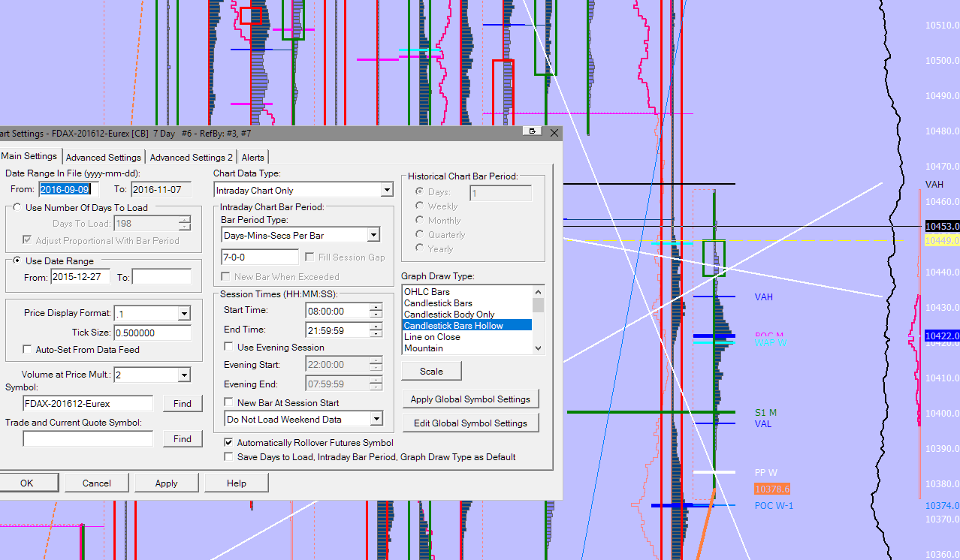The width and height of the screenshot is (960, 560).
Task: Close the Chart Settings dialog
Action: (x=554, y=132)
